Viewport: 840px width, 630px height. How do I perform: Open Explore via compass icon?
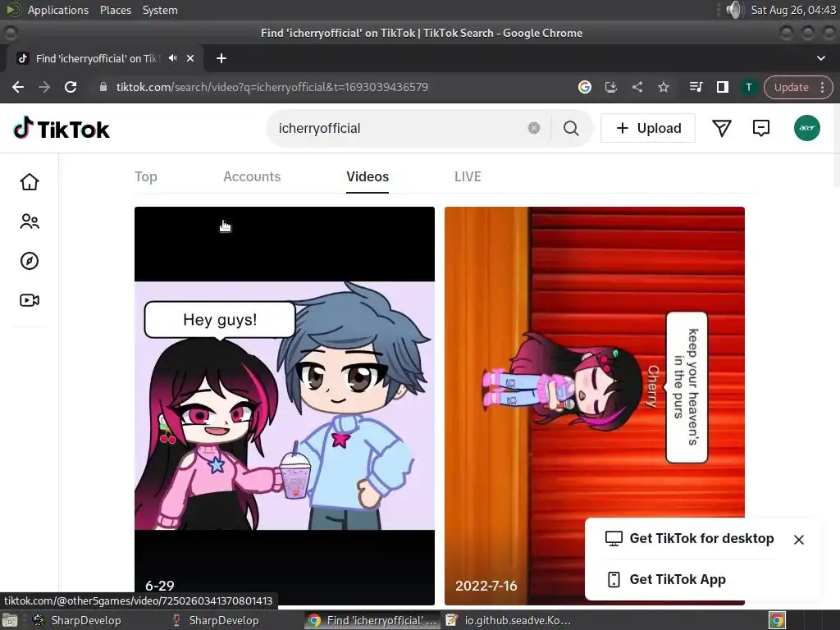(x=30, y=261)
